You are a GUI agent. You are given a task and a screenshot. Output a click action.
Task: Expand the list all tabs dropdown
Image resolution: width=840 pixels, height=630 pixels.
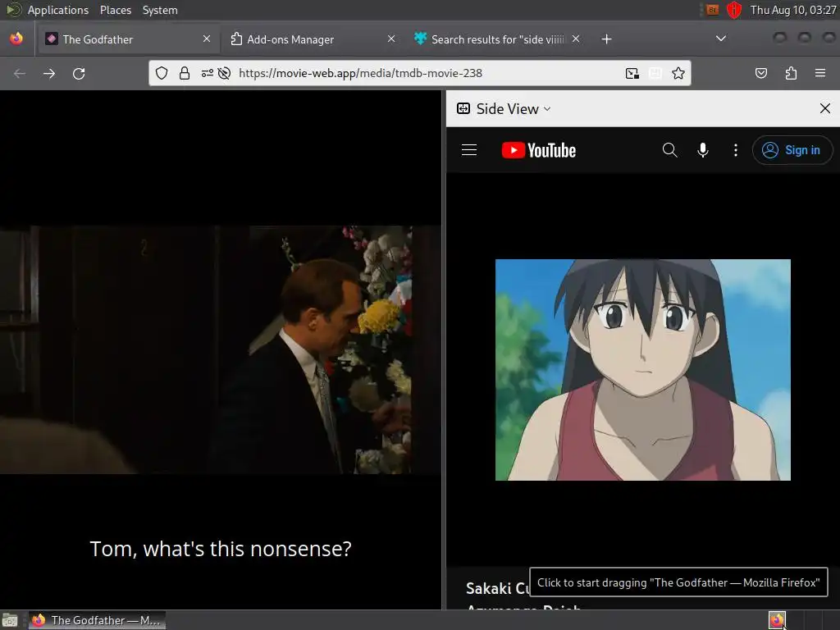pyautogui.click(x=721, y=39)
